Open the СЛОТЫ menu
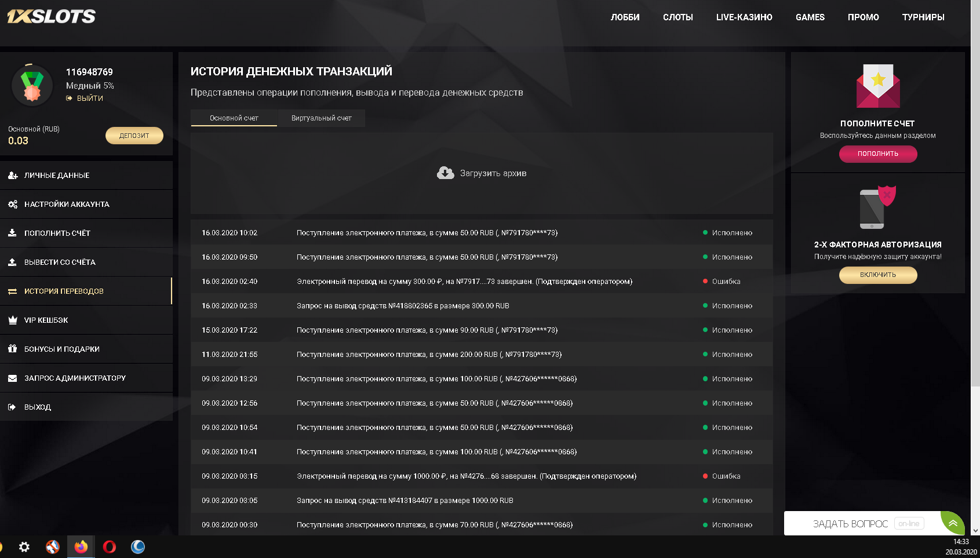The width and height of the screenshot is (980, 558). [x=677, y=17]
